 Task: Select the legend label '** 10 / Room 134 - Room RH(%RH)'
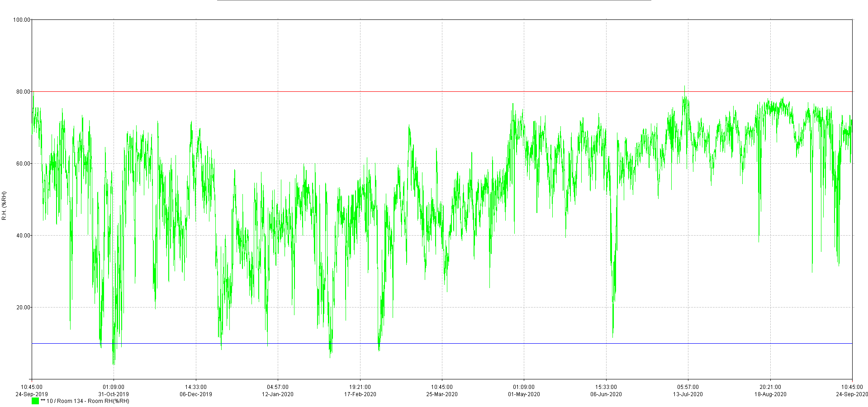click(x=85, y=401)
